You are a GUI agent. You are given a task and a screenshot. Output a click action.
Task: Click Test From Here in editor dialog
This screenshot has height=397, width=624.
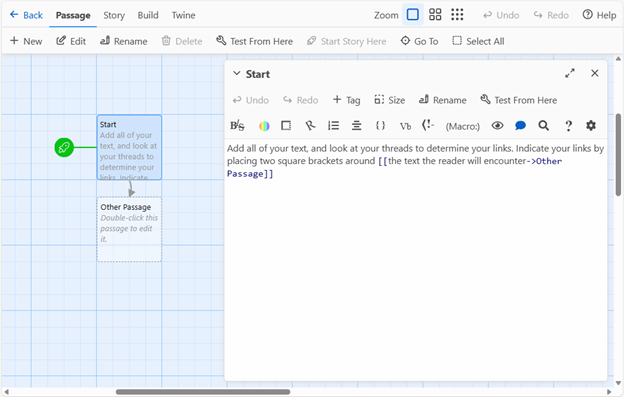(519, 100)
